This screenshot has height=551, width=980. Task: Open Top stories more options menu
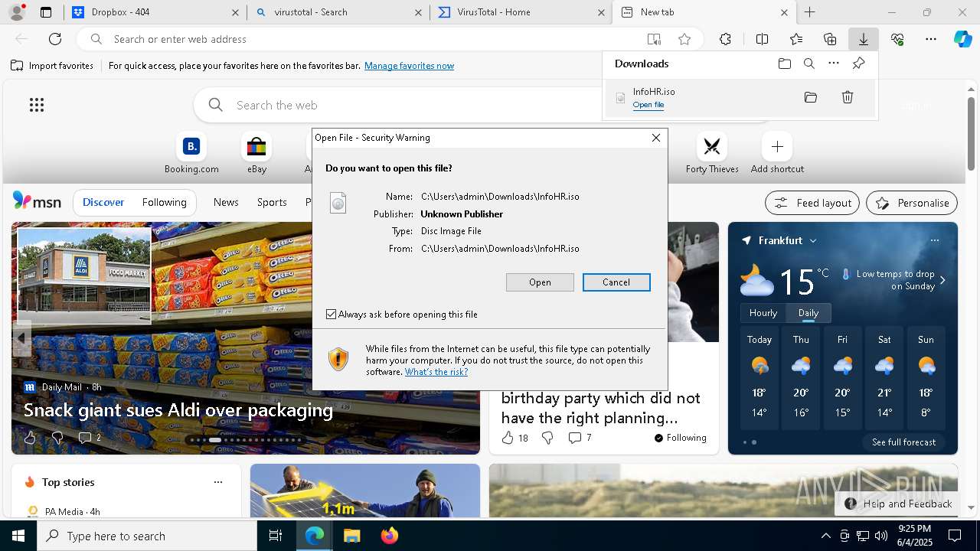point(218,482)
